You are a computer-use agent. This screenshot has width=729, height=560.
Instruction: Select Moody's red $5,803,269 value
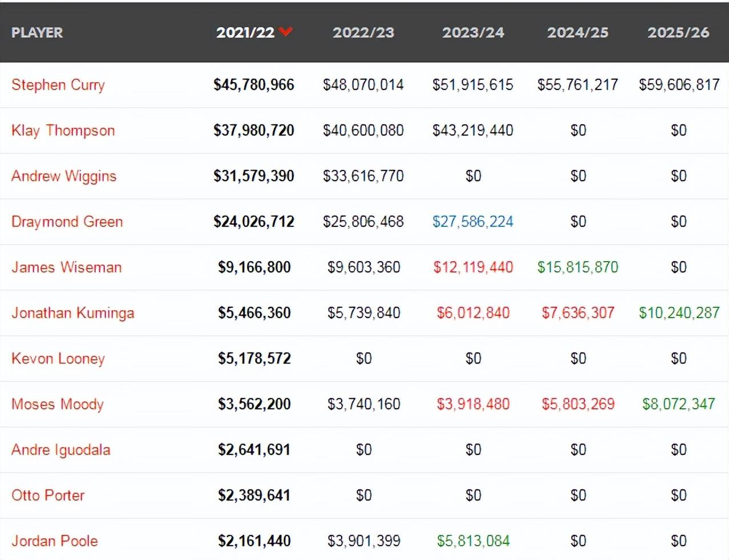(578, 404)
